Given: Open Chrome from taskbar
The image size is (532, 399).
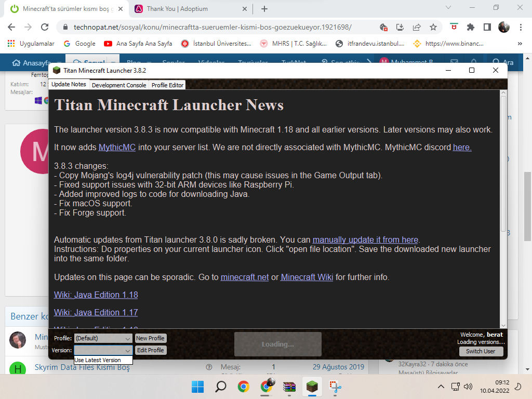Looking at the screenshot, I should (243, 387).
